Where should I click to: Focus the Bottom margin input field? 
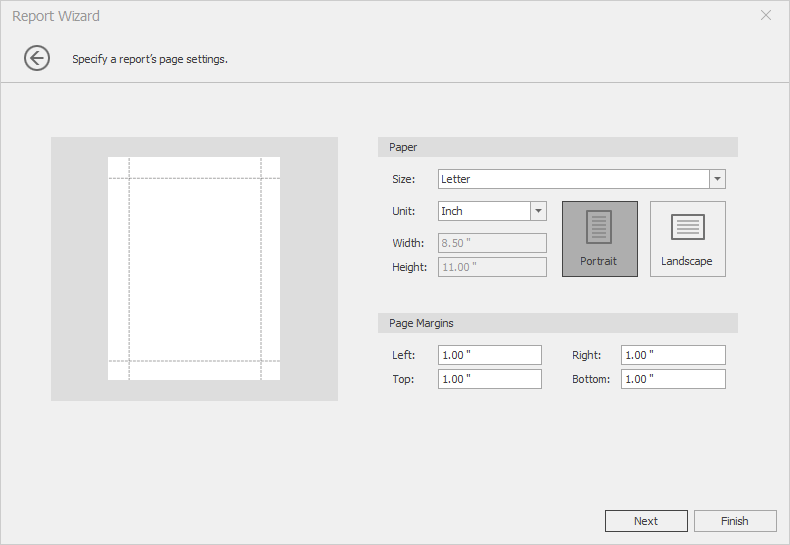pyautogui.click(x=673, y=379)
